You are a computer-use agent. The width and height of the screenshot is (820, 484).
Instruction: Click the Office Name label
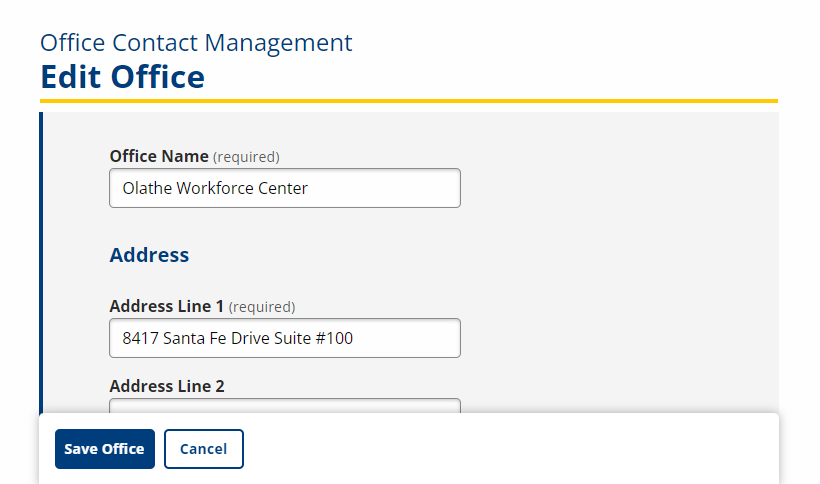[x=159, y=156]
